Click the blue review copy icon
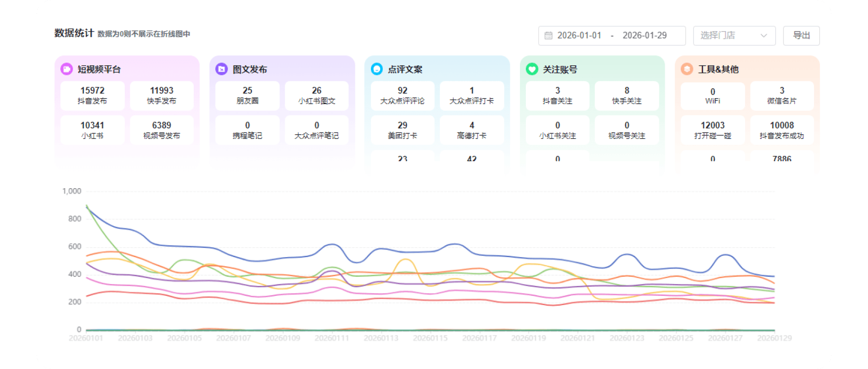This screenshot has height=369, width=868. pos(376,69)
